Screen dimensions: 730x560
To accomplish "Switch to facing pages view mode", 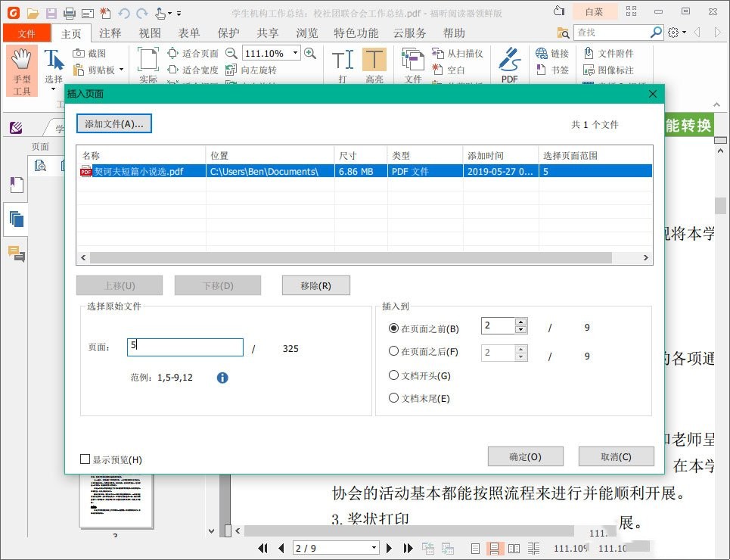I will point(514,549).
